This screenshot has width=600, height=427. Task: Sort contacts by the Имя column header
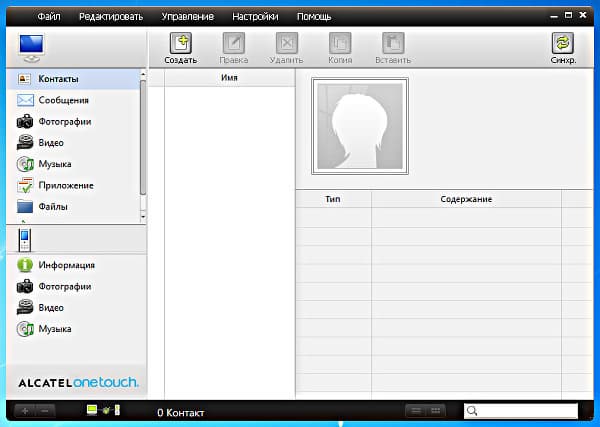click(x=230, y=78)
